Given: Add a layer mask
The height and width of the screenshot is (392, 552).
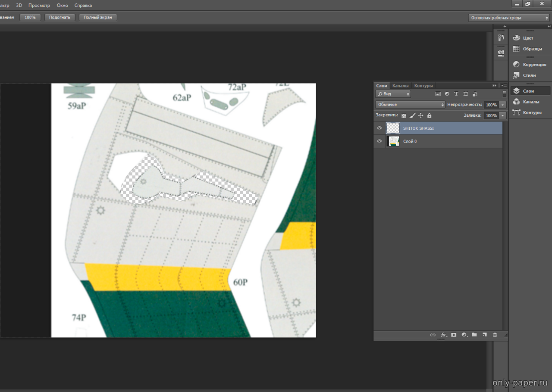Looking at the screenshot, I should tap(454, 335).
